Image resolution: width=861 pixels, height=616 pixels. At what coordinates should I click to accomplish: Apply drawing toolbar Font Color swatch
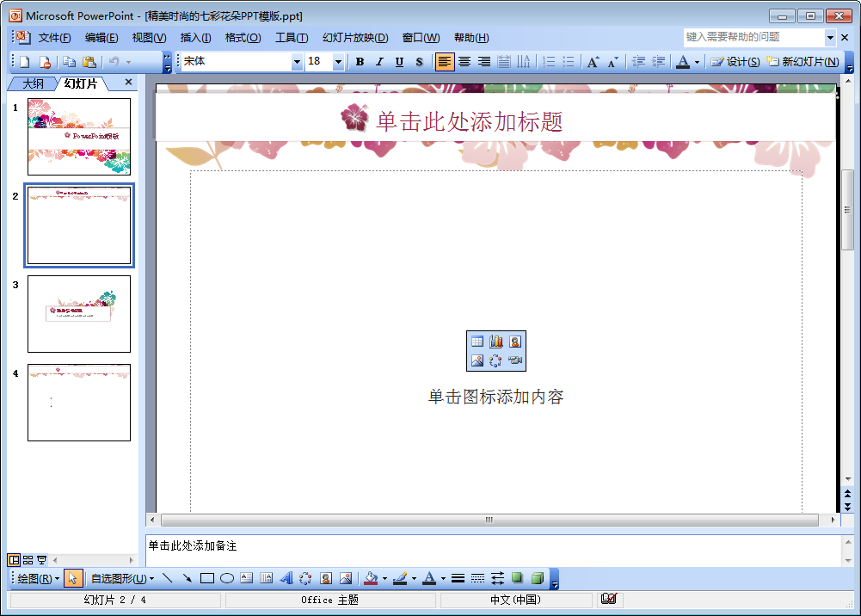click(430, 578)
